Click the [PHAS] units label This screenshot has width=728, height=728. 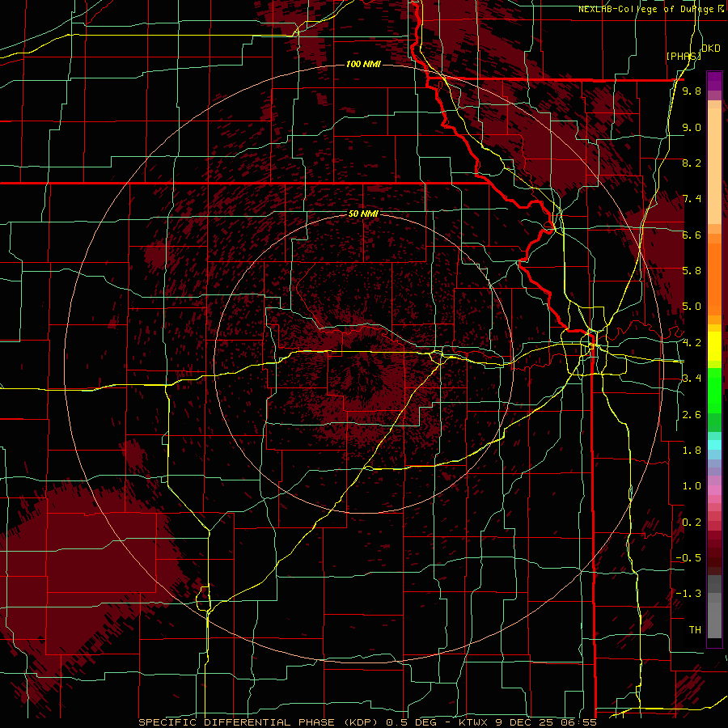pyautogui.click(x=684, y=56)
